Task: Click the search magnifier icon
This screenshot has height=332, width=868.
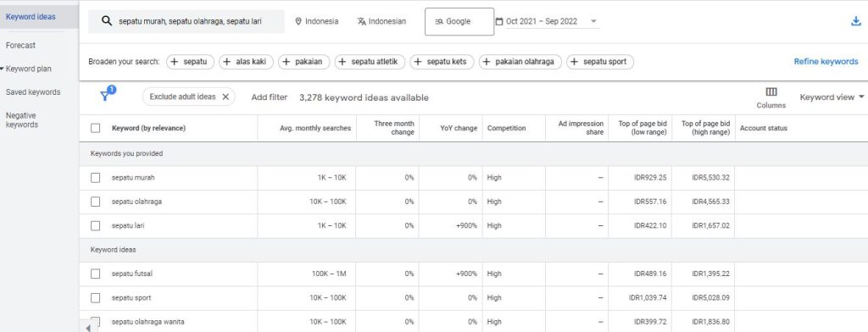Action: coord(107,21)
